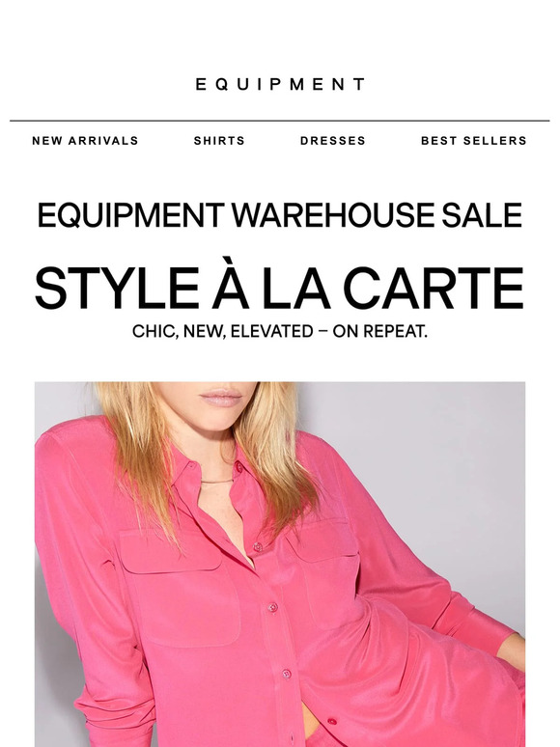The width and height of the screenshot is (560, 747).
Task: View the BEST SELLERS page
Action: (474, 141)
